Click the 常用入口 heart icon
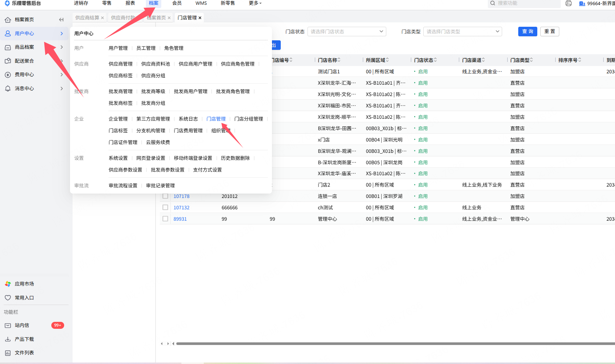This screenshot has width=615, height=364. click(8, 298)
